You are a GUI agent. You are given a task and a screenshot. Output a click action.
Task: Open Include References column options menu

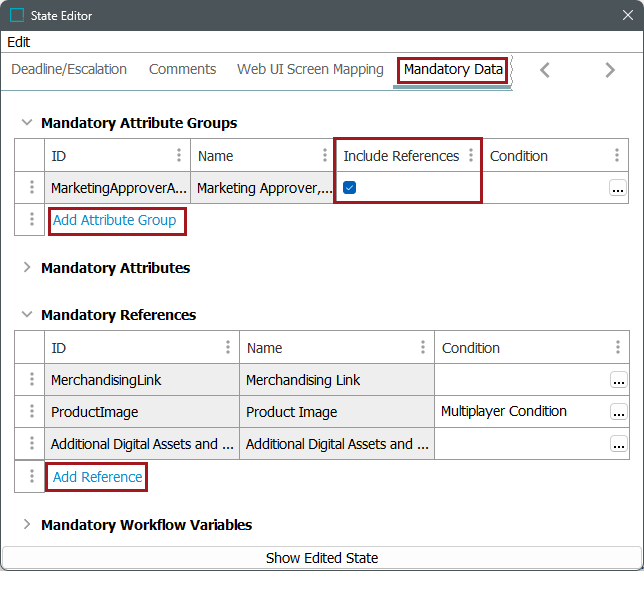(x=471, y=156)
